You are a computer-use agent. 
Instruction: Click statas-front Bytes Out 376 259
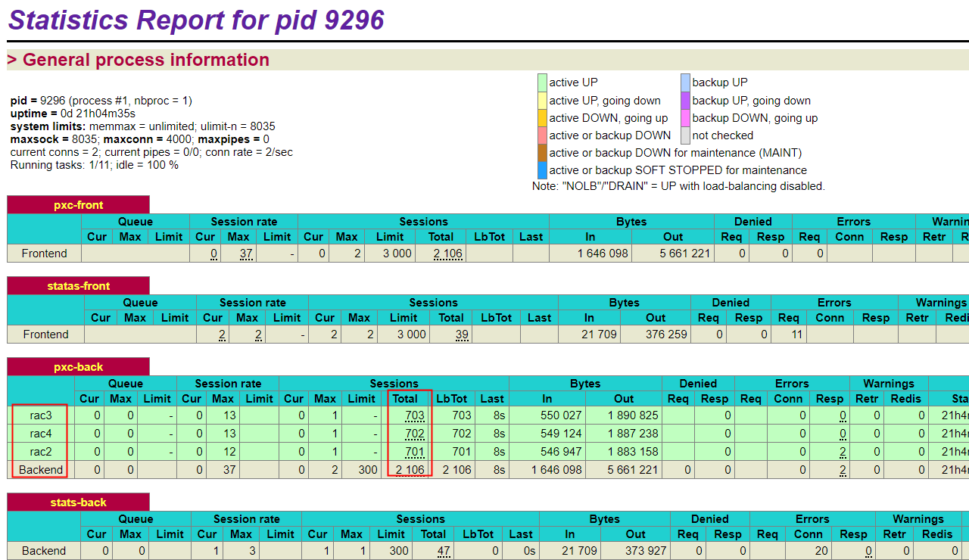(x=666, y=334)
